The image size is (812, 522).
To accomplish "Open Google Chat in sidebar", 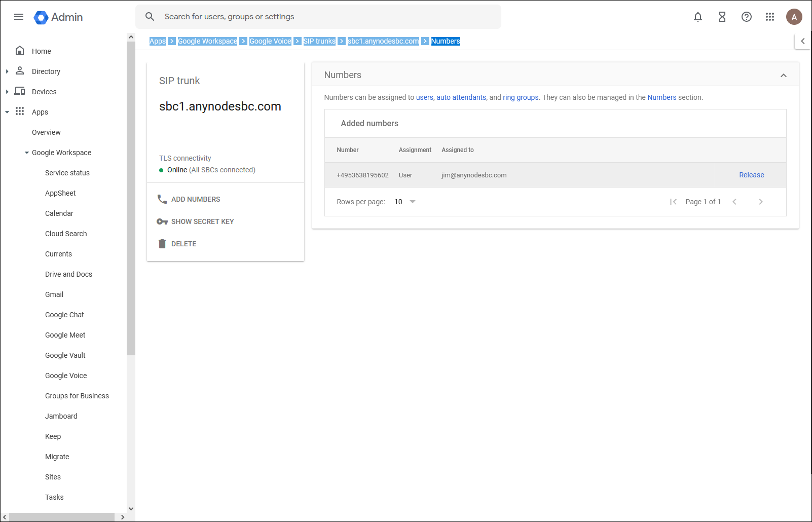I will coord(64,315).
